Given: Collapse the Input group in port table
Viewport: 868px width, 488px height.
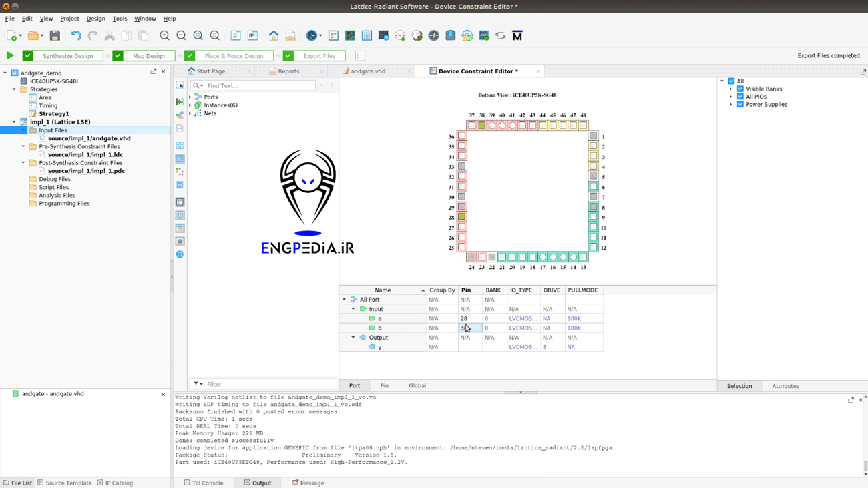Looking at the screenshot, I should 353,309.
